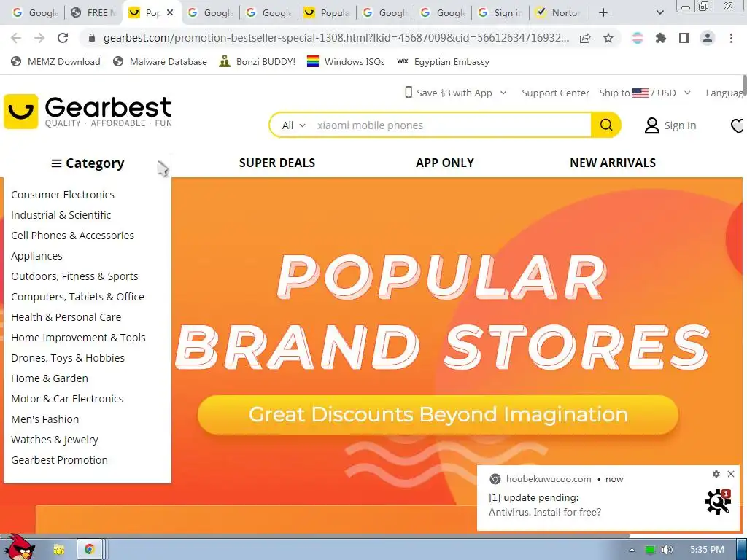Click the browser back arrow

pos(16,38)
